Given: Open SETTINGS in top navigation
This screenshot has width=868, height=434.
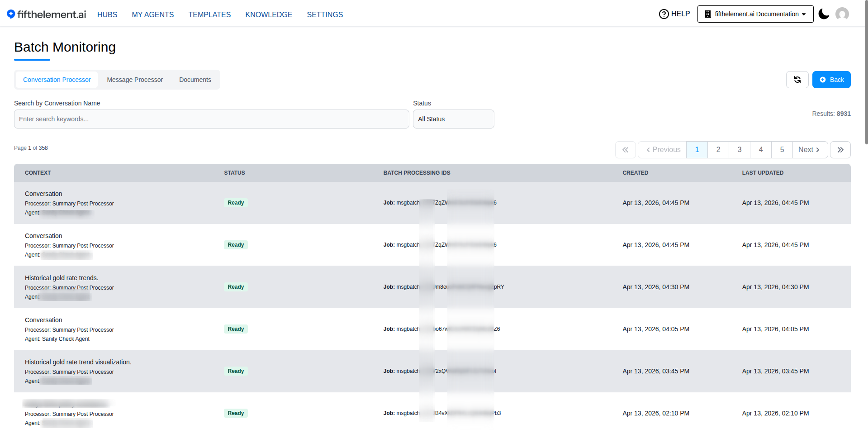Looking at the screenshot, I should coord(325,14).
